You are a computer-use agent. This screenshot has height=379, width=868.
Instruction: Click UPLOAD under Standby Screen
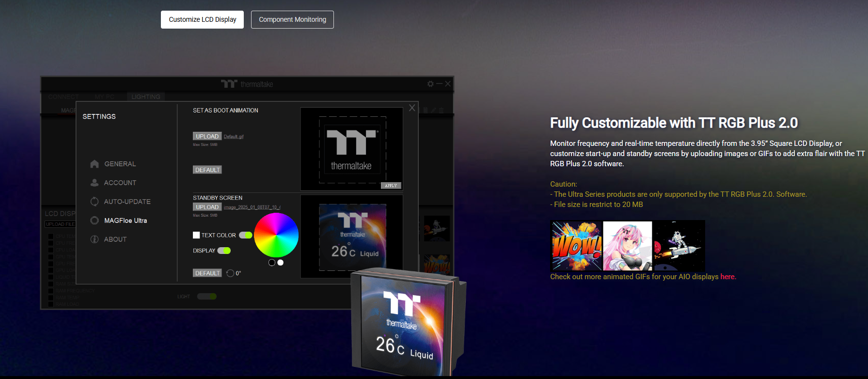(207, 207)
